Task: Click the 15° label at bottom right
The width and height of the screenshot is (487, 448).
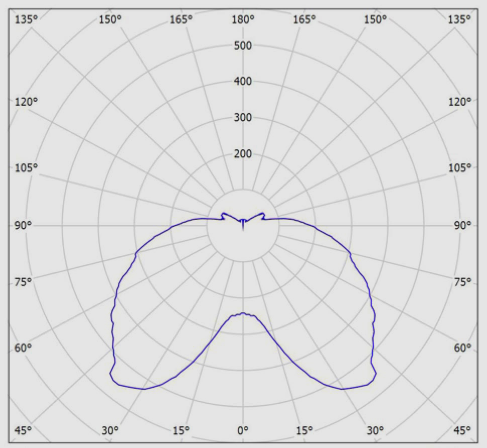Action: (x=305, y=430)
